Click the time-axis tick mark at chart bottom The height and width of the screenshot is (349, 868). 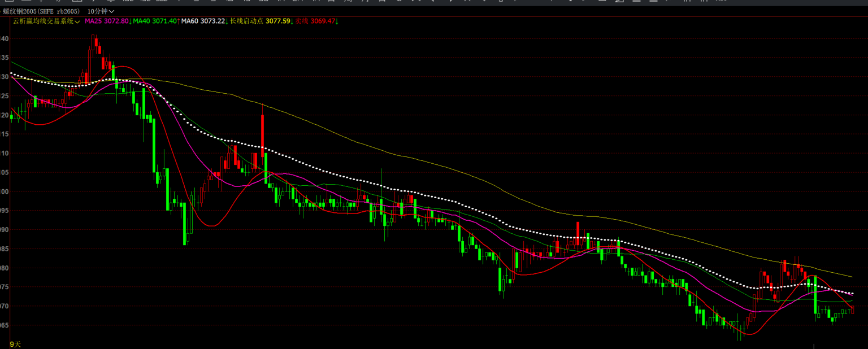coord(814,345)
